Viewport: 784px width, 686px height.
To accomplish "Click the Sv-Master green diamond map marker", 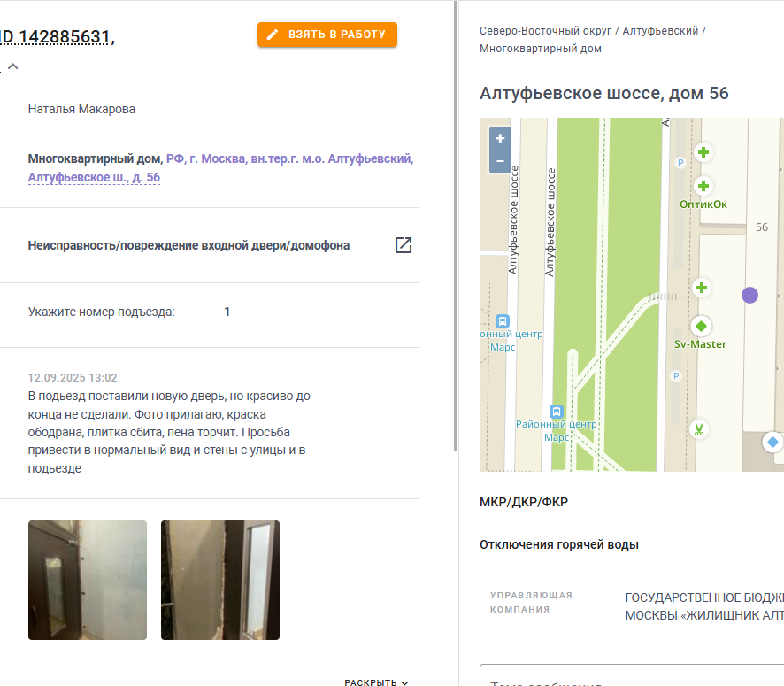I will [x=701, y=326].
